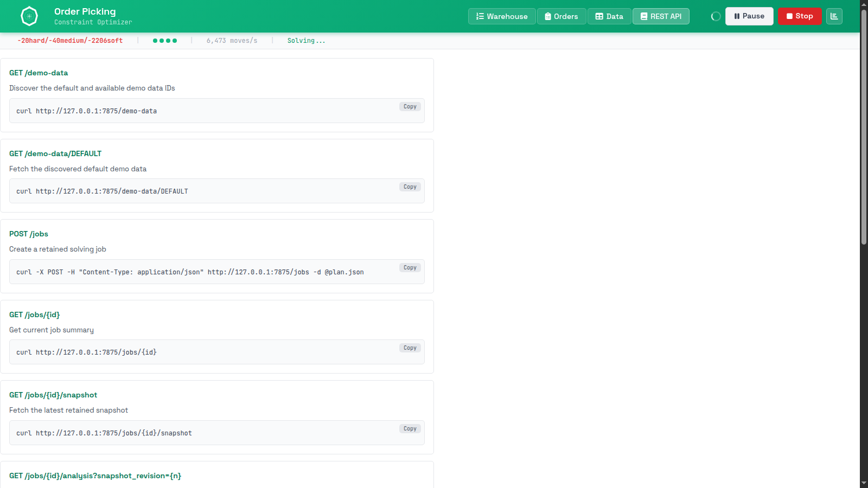
Task: Click the Order Picking title text
Action: click(85, 11)
